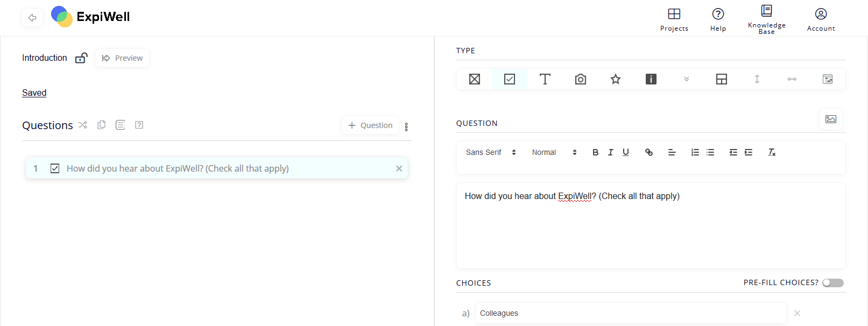Pick the information block question type

tap(651, 79)
